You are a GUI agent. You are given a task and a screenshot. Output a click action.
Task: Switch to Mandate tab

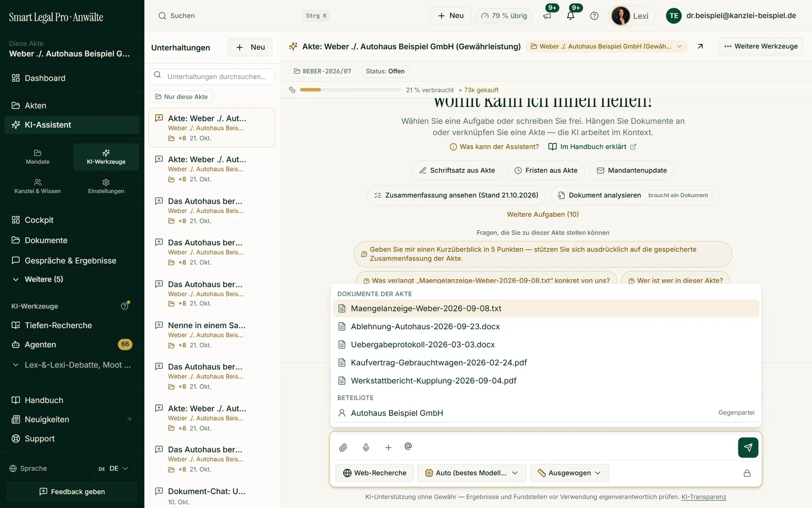tap(38, 157)
